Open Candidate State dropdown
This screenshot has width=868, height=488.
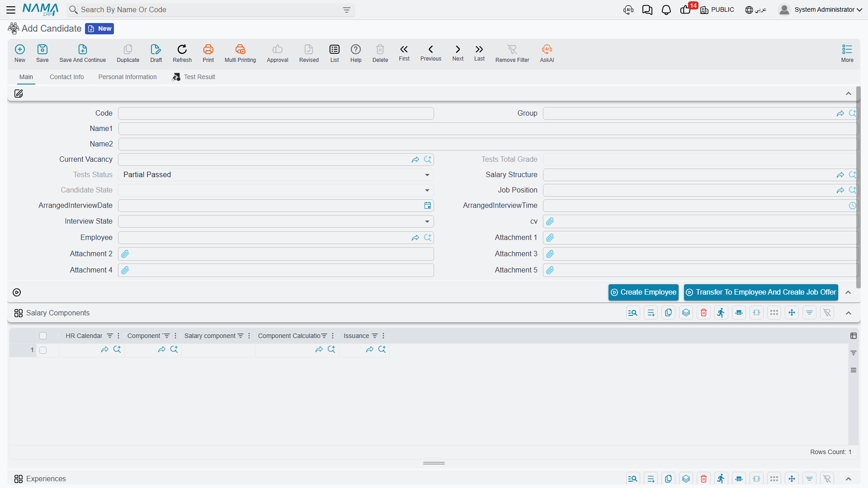pos(427,190)
